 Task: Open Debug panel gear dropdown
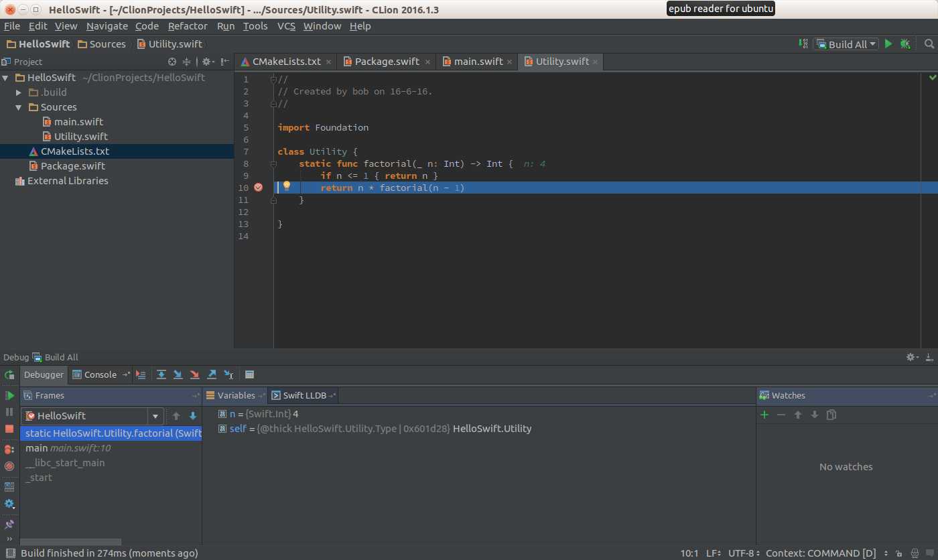912,358
